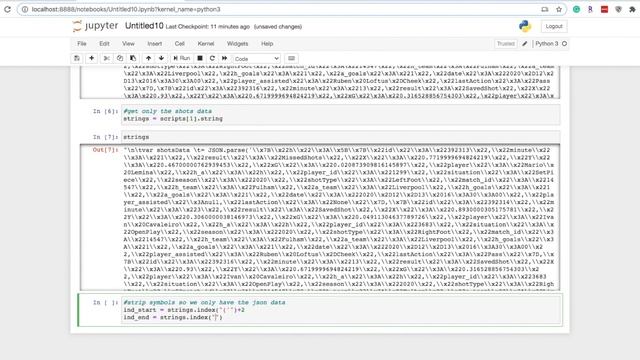640x360 pixels.
Task: Save notebook with the floppy disk icon
Action: [x=77, y=58]
